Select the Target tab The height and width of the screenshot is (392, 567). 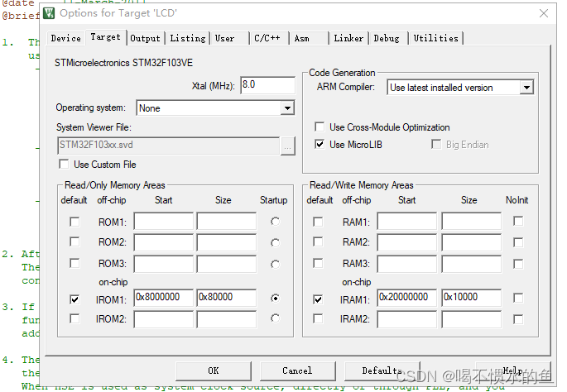tap(106, 37)
